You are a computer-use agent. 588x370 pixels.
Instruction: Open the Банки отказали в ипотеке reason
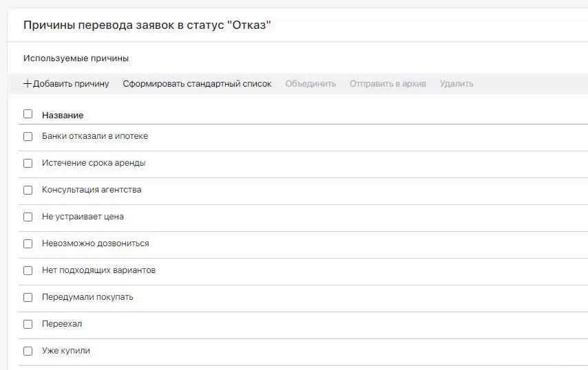click(x=95, y=136)
